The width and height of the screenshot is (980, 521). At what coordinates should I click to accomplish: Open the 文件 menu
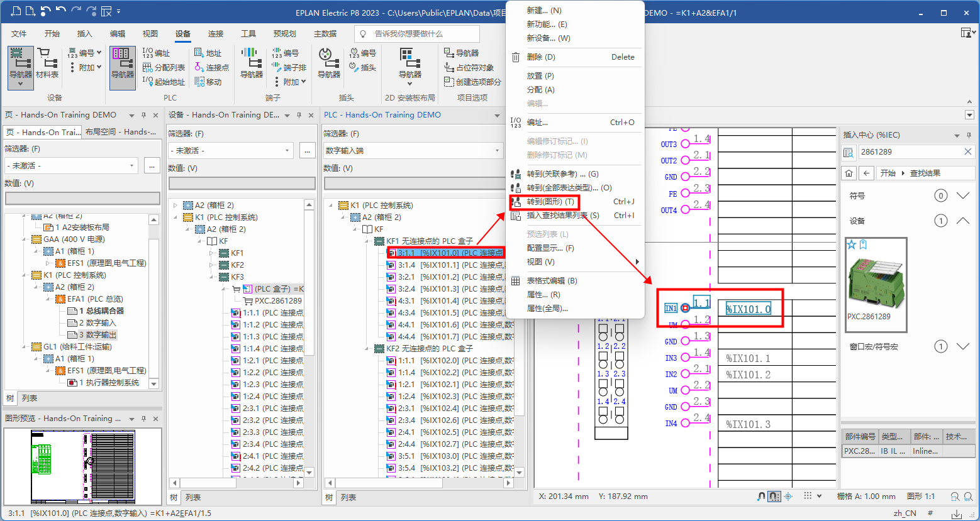[19, 34]
